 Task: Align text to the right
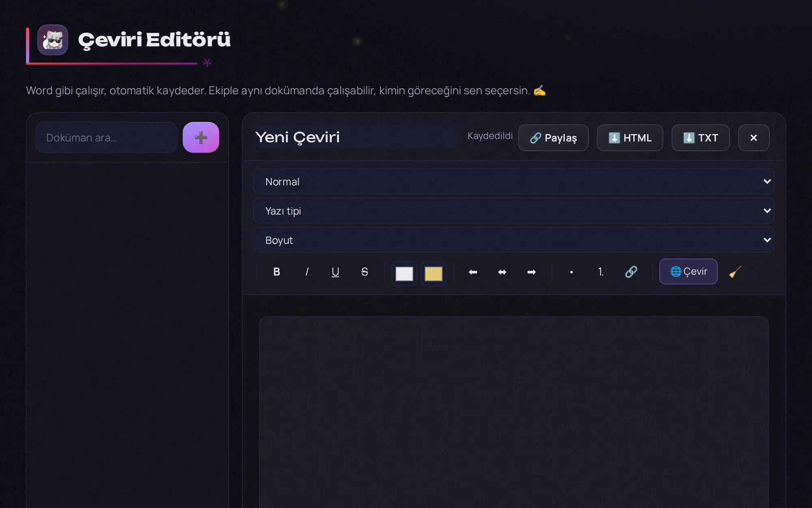pyautogui.click(x=531, y=272)
